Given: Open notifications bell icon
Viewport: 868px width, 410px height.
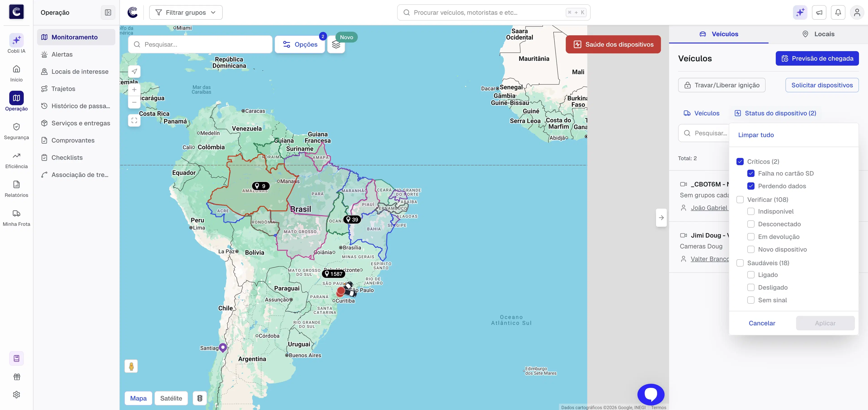Looking at the screenshot, I should [838, 12].
